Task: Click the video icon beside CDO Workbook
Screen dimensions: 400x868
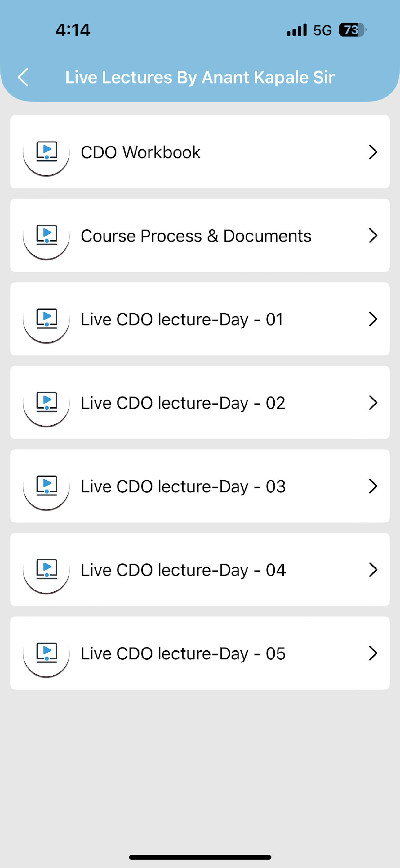Action: (x=47, y=152)
